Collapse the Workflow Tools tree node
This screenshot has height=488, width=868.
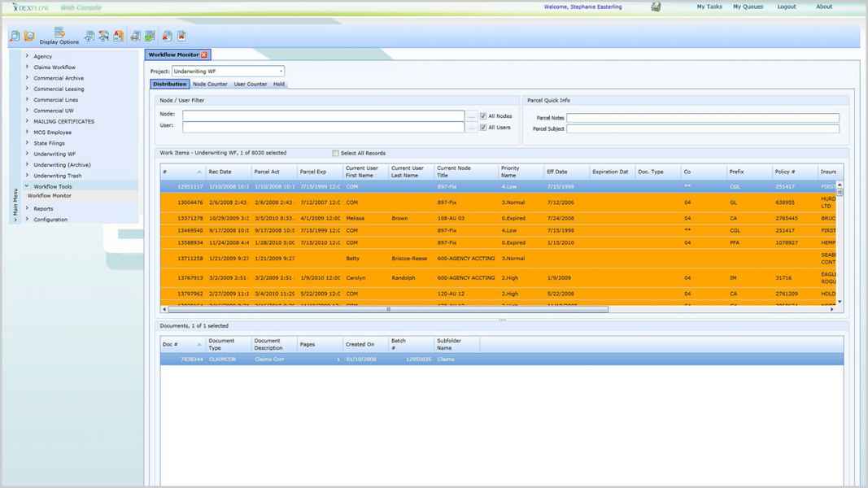(x=27, y=186)
